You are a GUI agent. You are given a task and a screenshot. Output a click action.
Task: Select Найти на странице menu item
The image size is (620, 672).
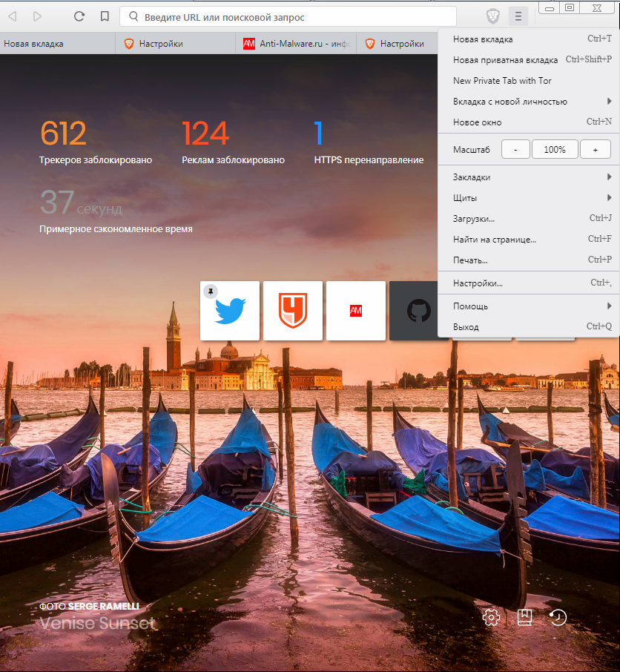point(530,240)
